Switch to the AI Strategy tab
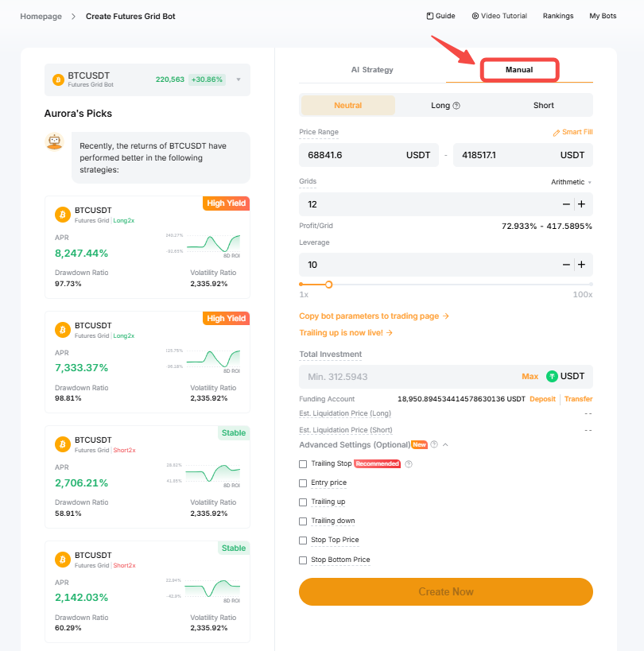The width and height of the screenshot is (644, 651). click(x=372, y=70)
